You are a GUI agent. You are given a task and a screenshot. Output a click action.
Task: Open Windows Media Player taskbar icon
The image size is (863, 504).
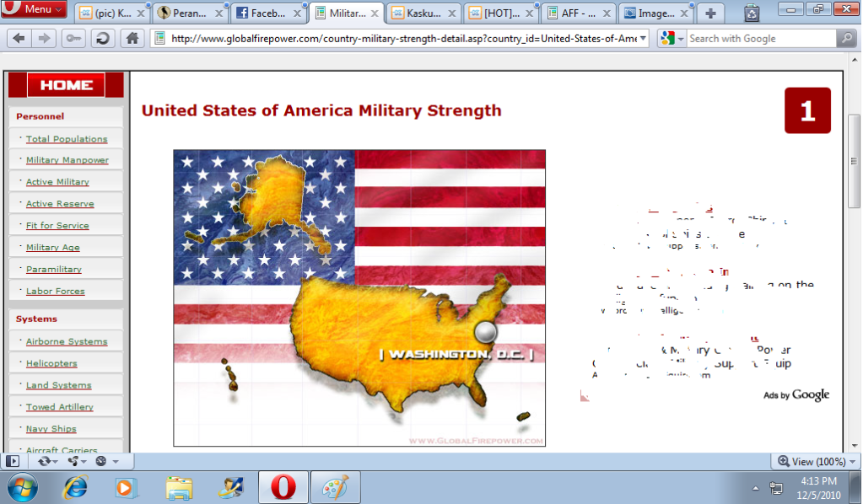(x=126, y=487)
